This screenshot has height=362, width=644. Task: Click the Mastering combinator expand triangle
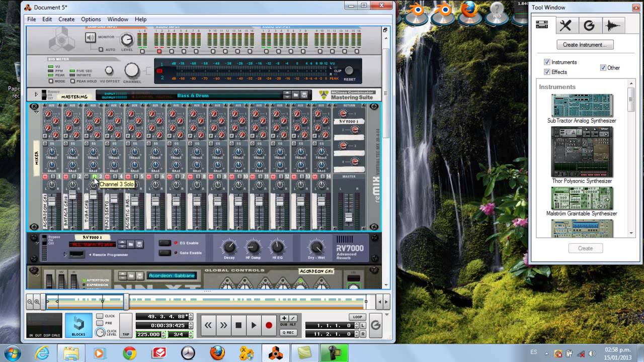coord(36,95)
